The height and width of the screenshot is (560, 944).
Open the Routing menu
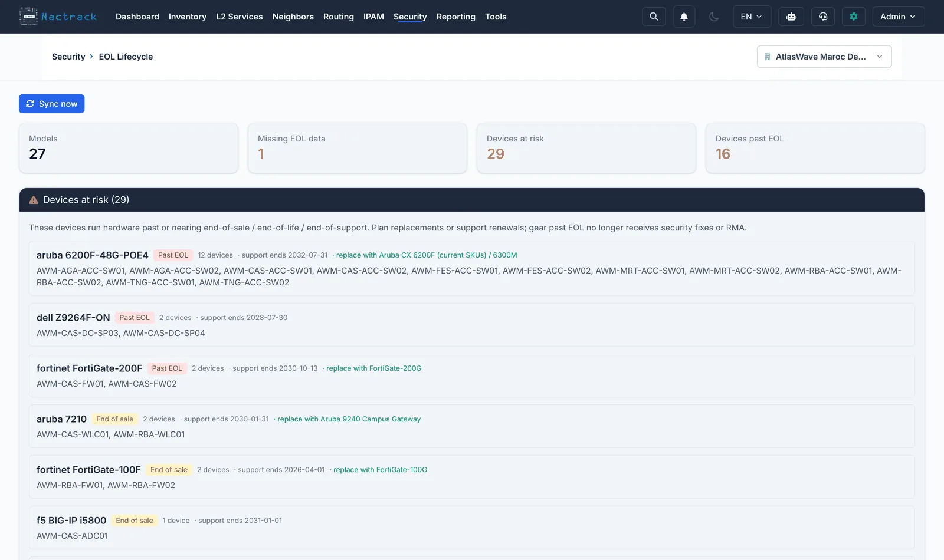coord(339,17)
